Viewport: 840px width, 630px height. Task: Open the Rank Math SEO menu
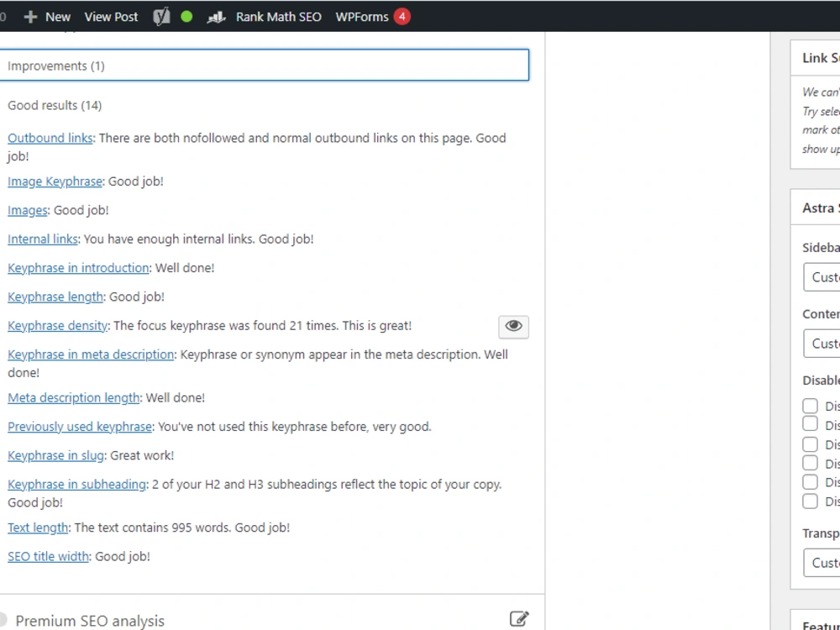(x=279, y=17)
